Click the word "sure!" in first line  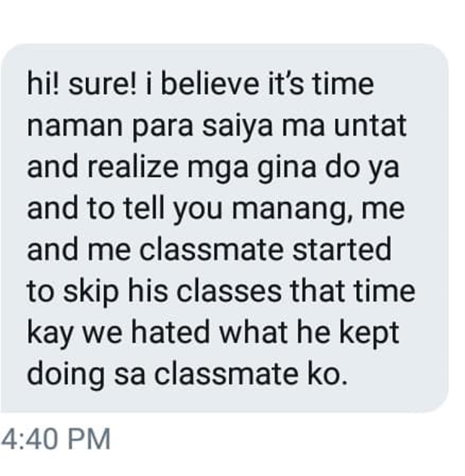point(102,84)
